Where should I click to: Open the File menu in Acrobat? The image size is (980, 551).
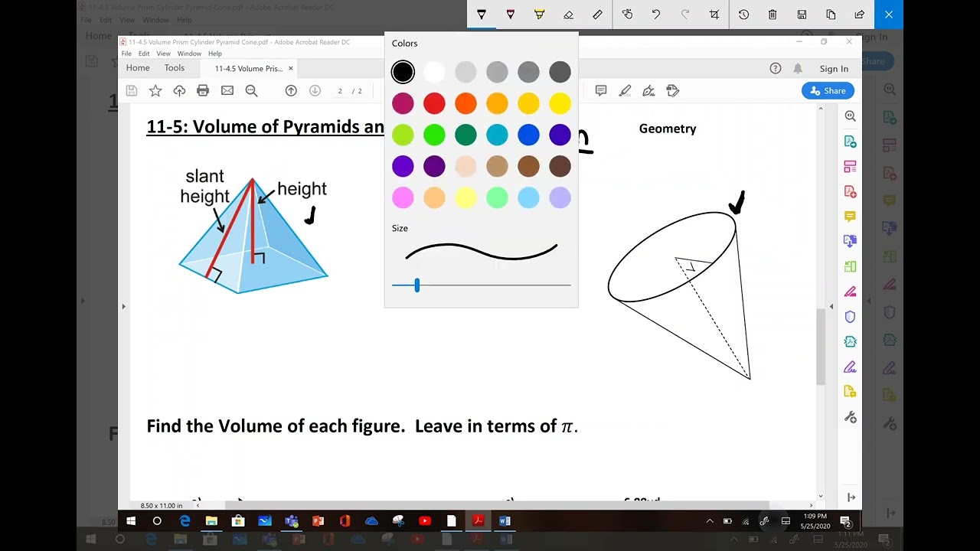[126, 54]
